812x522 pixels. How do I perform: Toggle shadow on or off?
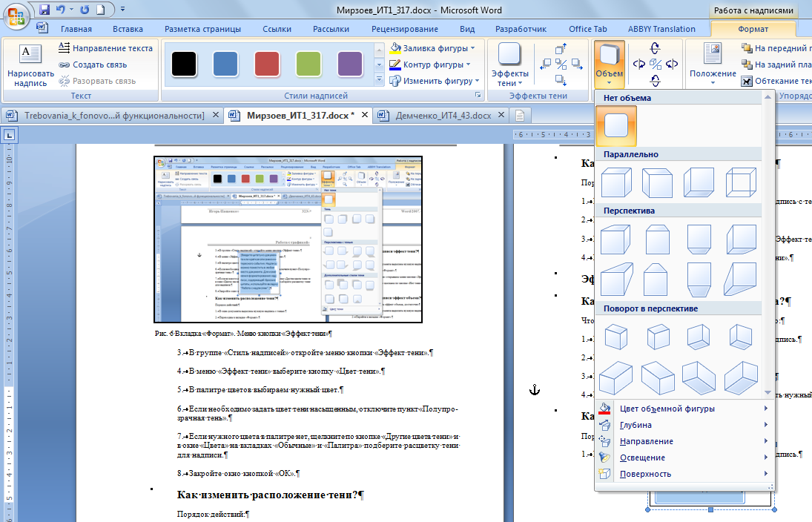click(x=561, y=65)
